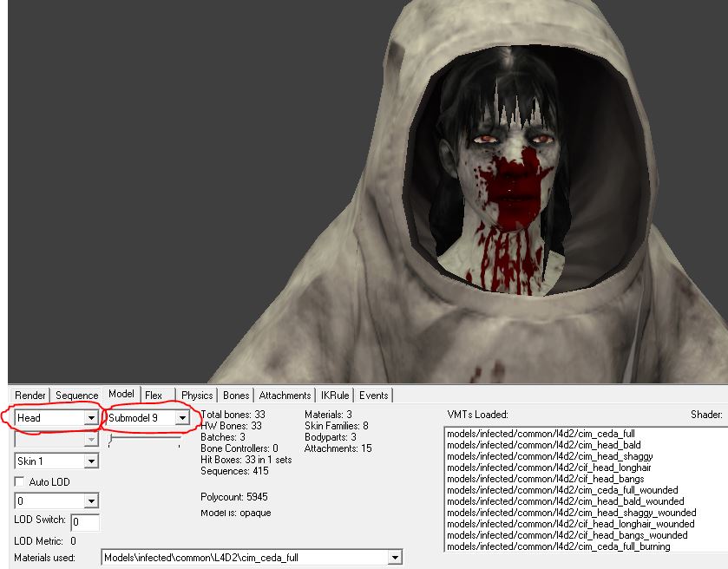Screen dimensions: 728x569
Task: Switch to the Physics tab
Action: [x=197, y=396]
